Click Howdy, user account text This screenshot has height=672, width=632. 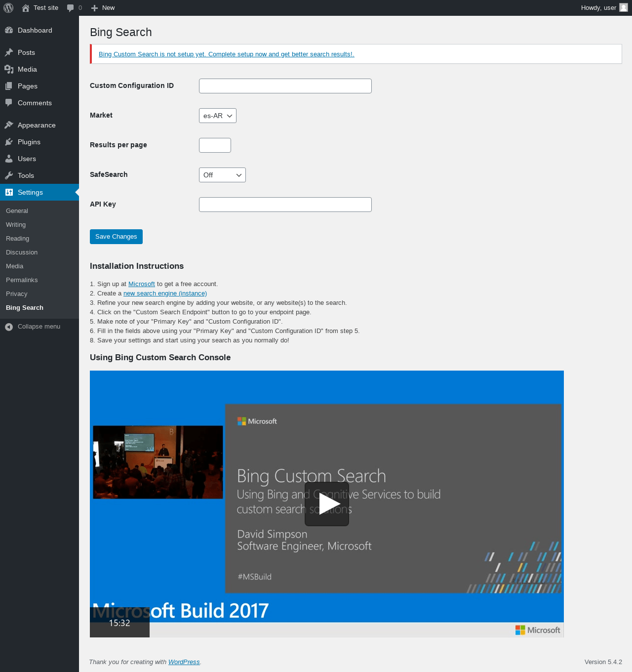(598, 8)
